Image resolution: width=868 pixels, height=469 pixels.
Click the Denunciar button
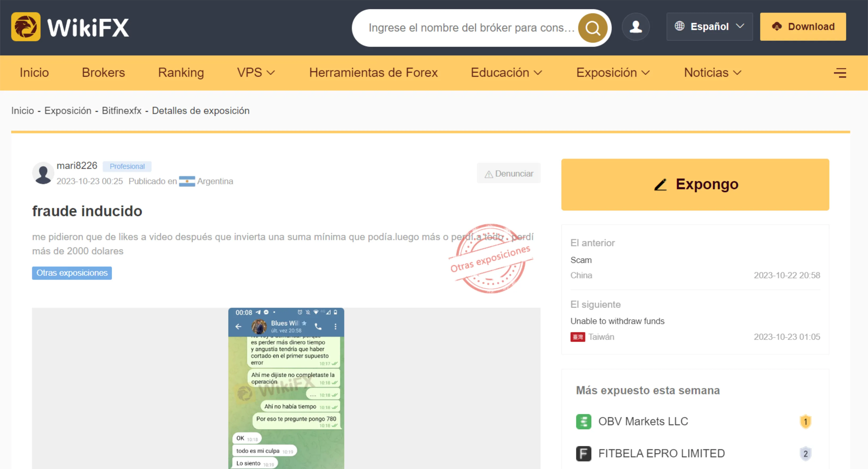tap(508, 173)
